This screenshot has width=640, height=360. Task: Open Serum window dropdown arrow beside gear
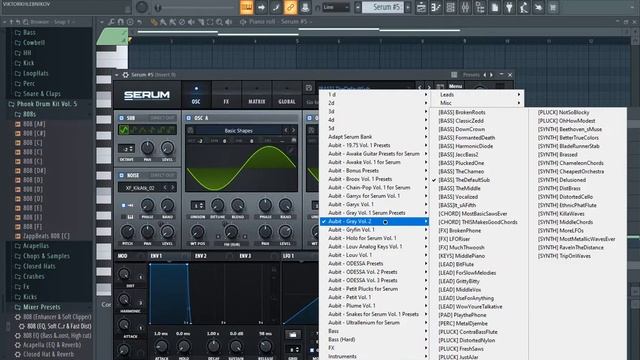coord(117,75)
